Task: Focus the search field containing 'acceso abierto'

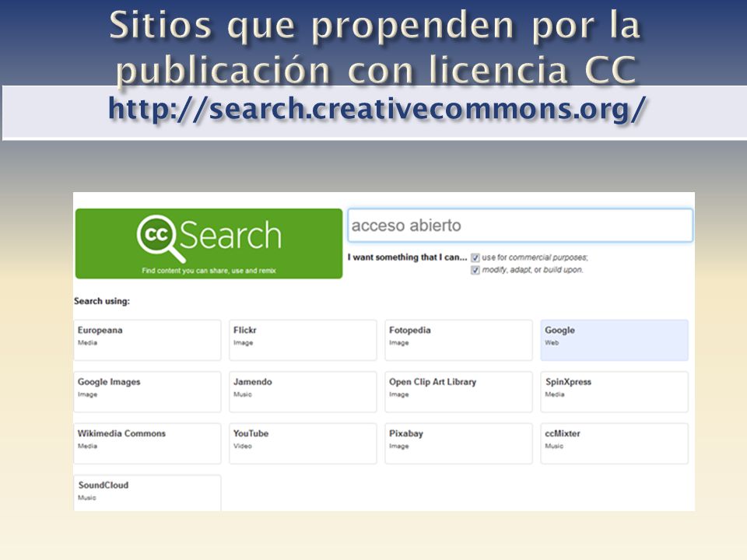Action: pos(521,226)
